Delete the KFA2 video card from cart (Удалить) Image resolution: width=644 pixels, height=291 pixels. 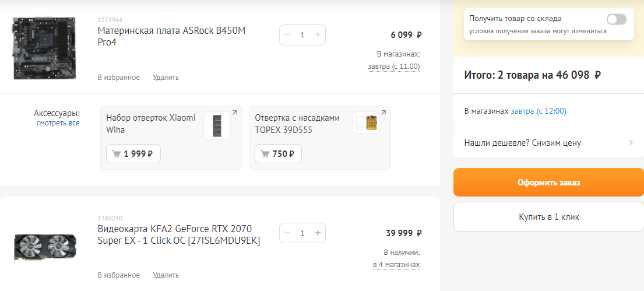point(166,275)
